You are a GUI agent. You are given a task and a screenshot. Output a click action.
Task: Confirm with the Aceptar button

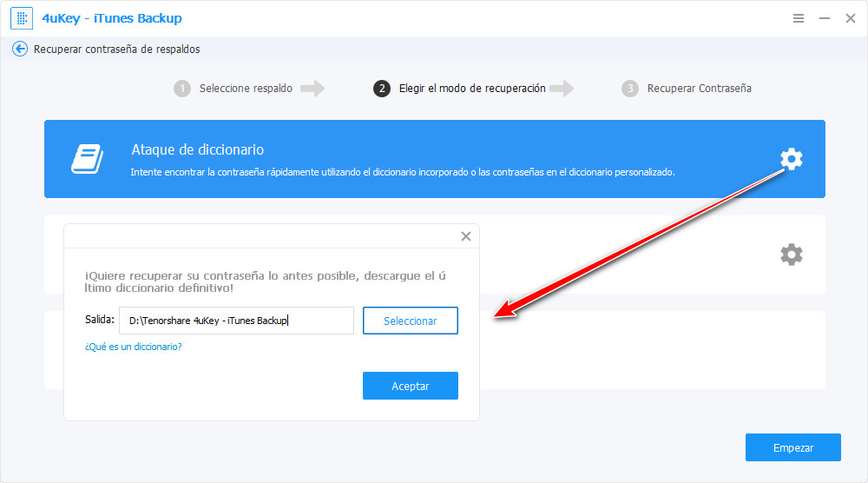411,386
